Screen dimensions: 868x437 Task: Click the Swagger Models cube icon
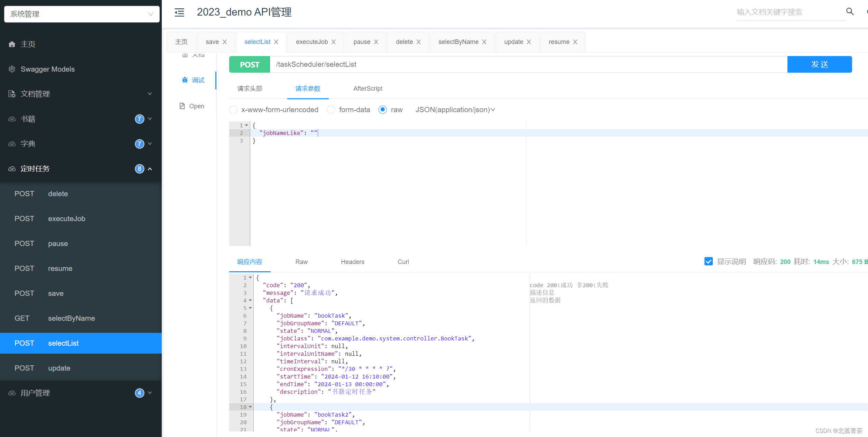(12, 69)
